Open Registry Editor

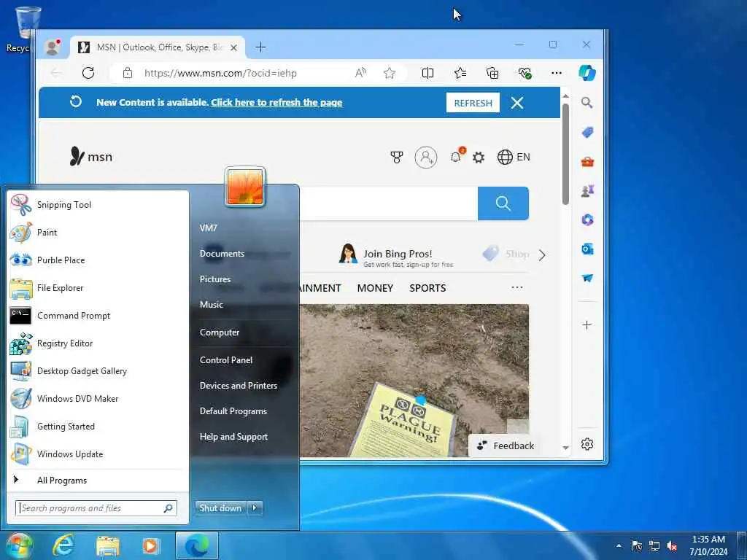(x=97, y=343)
